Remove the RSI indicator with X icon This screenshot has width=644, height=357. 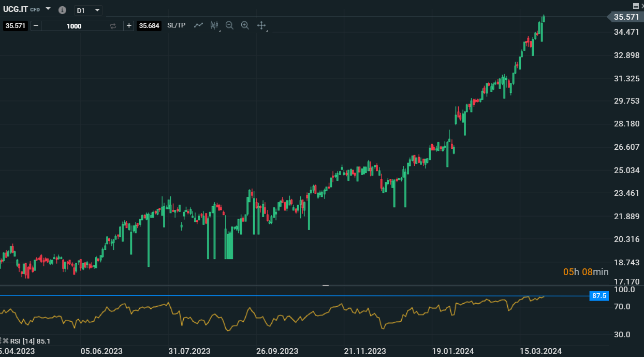click(x=6, y=340)
